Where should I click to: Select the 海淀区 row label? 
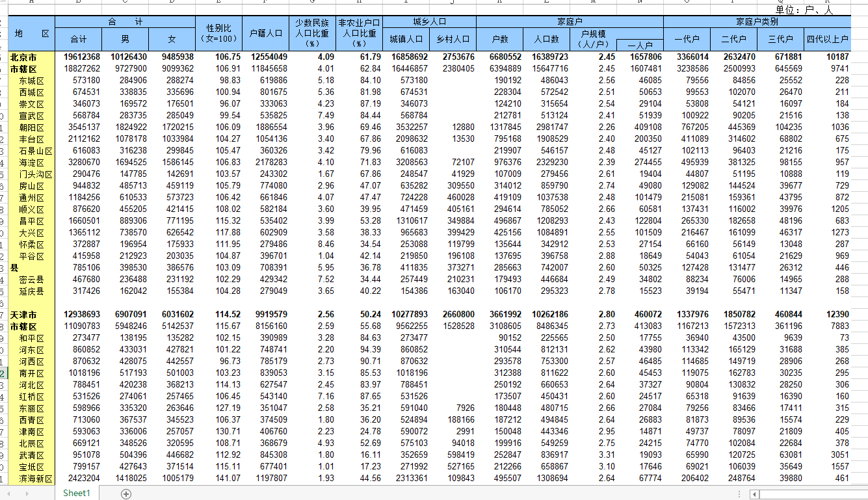31,163
